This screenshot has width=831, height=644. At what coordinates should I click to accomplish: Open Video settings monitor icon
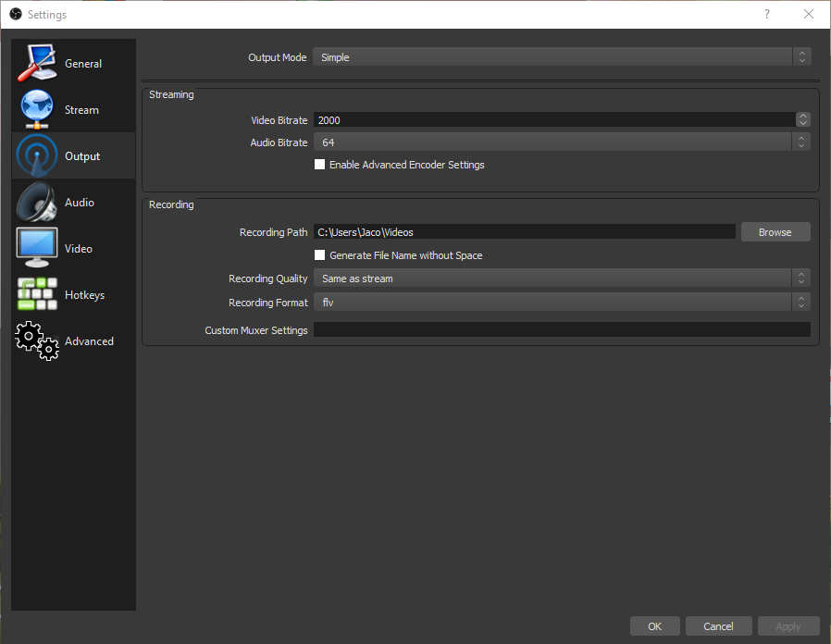(37, 248)
